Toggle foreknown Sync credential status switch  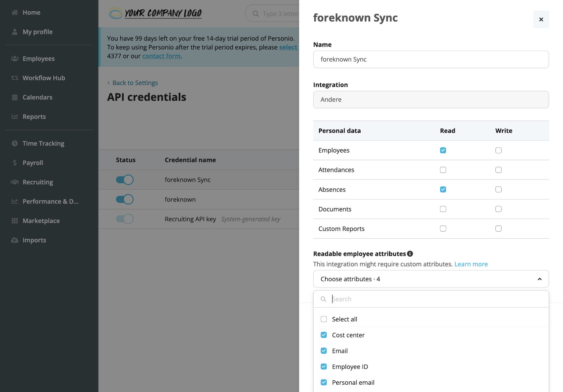point(125,180)
